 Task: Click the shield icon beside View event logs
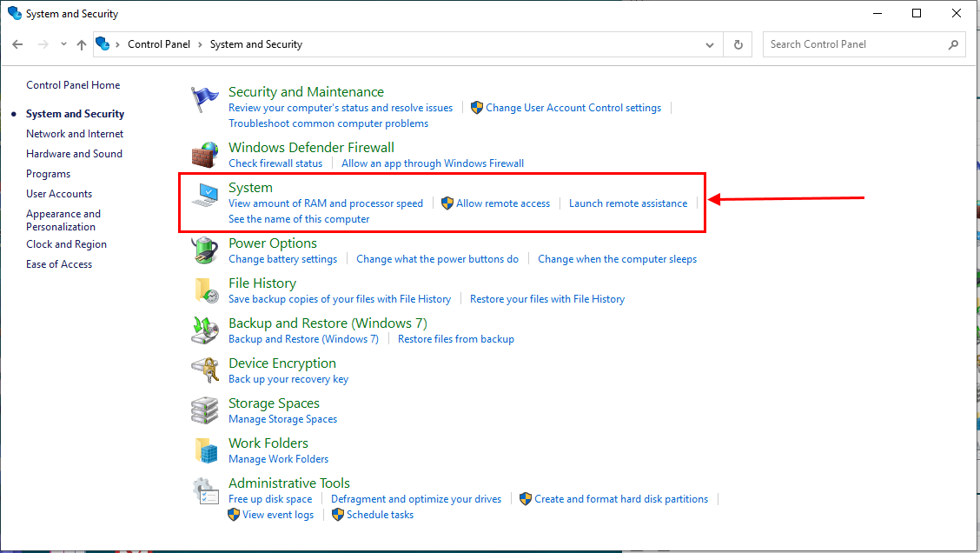234,514
